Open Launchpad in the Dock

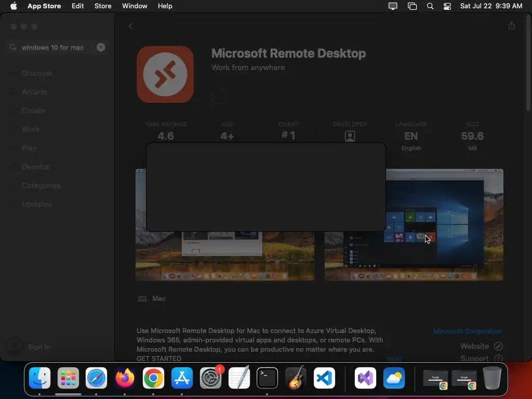[x=68, y=378]
